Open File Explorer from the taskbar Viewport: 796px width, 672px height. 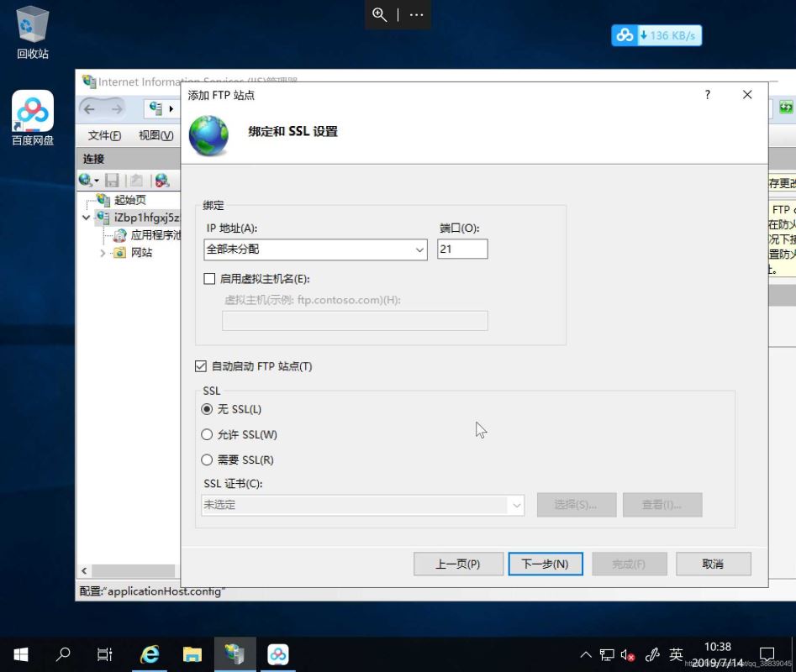pyautogui.click(x=192, y=654)
